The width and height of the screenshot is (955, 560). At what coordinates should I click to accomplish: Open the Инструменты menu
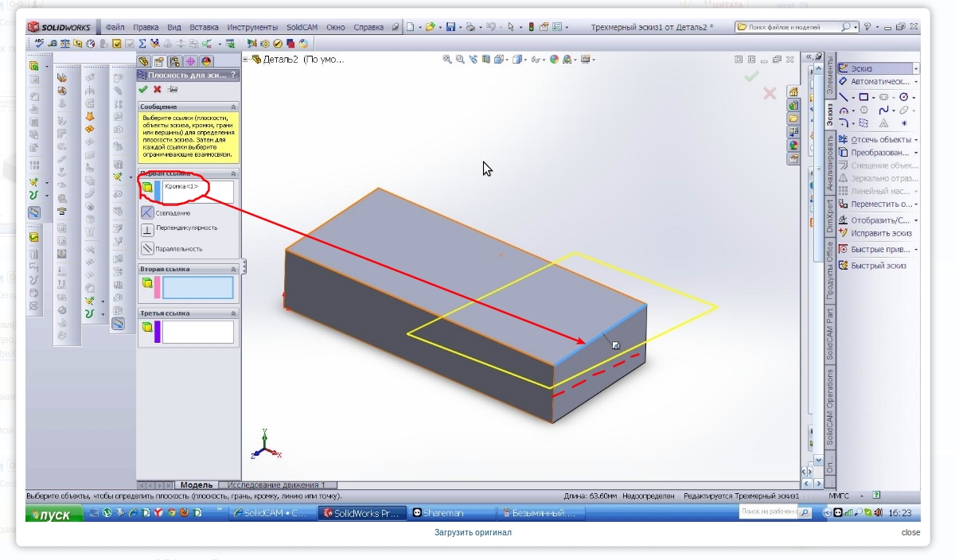[x=252, y=27]
